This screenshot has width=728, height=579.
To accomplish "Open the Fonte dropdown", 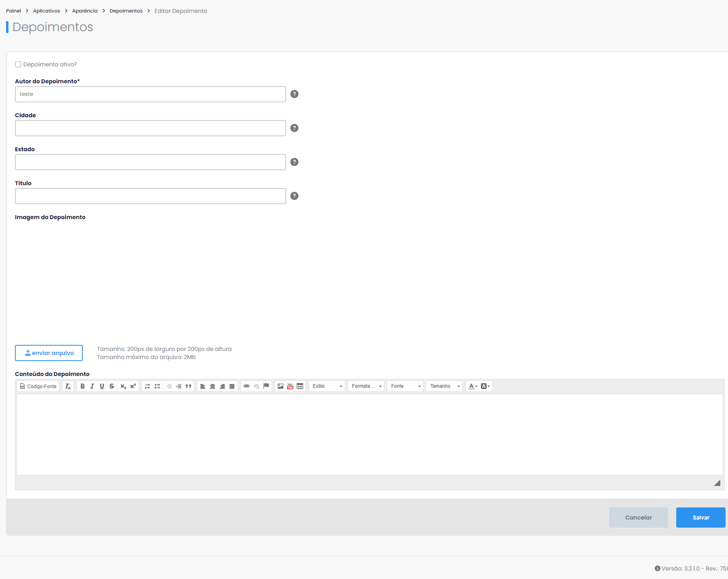I will point(405,386).
